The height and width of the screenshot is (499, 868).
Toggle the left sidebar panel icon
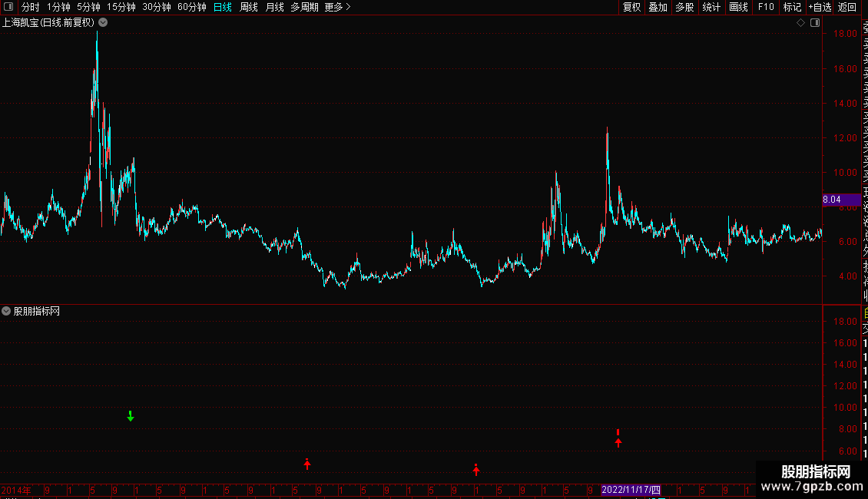8,7
